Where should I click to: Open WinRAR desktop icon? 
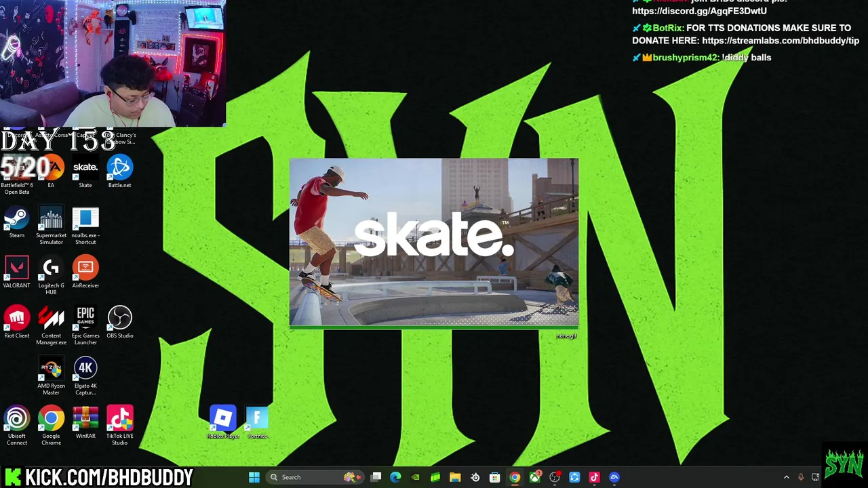[x=85, y=423]
